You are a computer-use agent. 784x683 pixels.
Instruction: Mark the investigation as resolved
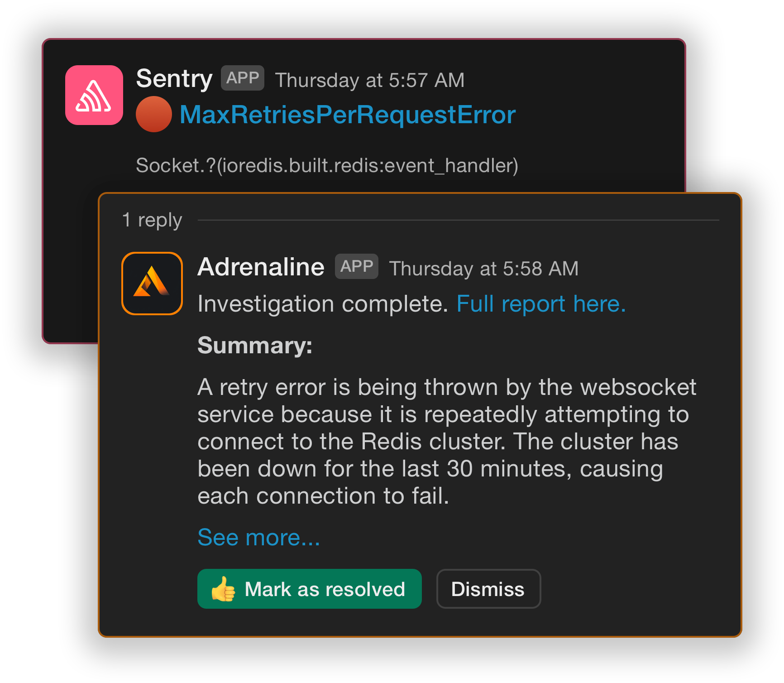tap(309, 589)
